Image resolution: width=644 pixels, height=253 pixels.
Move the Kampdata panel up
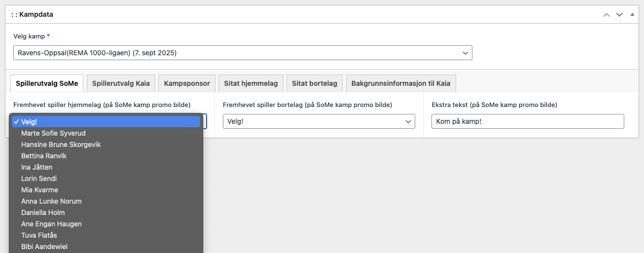(x=607, y=15)
